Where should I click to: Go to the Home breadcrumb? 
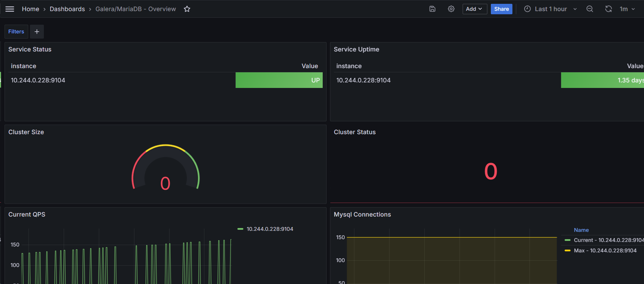[x=31, y=9]
